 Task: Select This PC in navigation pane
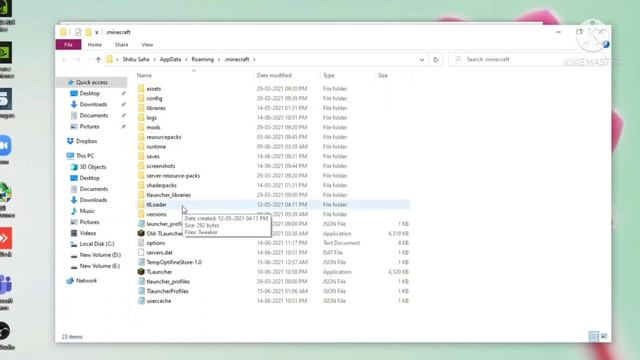tap(85, 156)
